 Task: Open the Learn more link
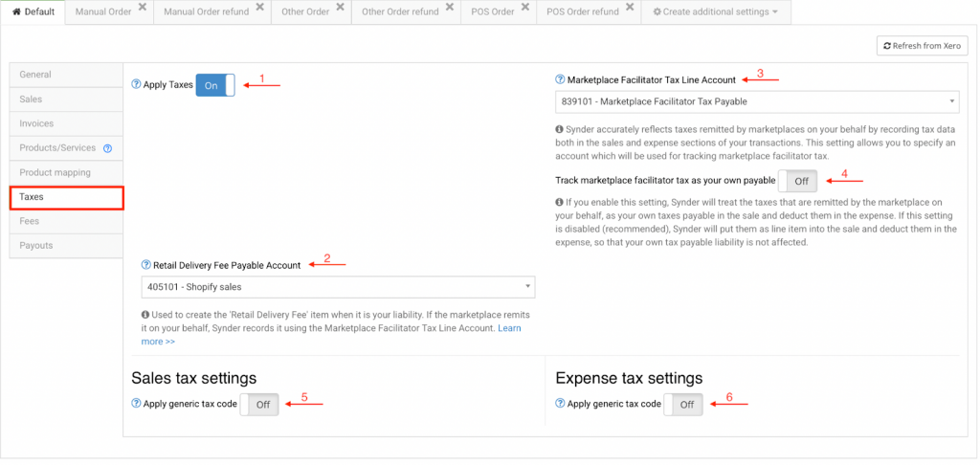tap(508, 328)
